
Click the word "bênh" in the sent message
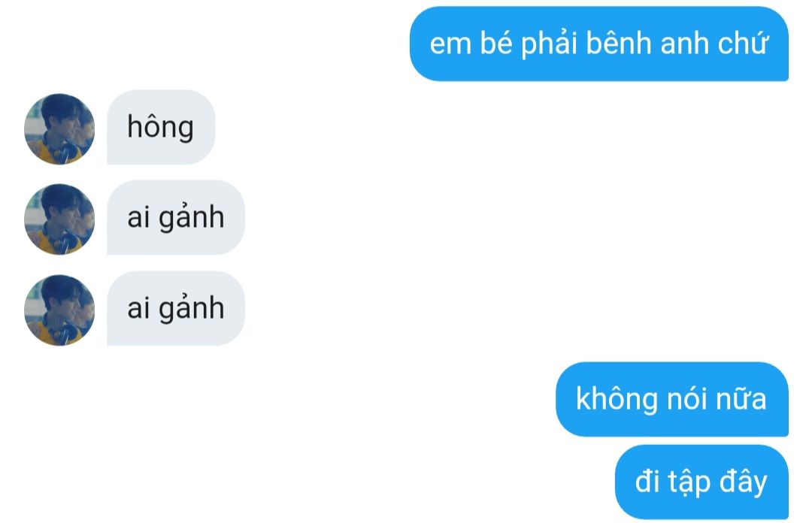(x=618, y=43)
